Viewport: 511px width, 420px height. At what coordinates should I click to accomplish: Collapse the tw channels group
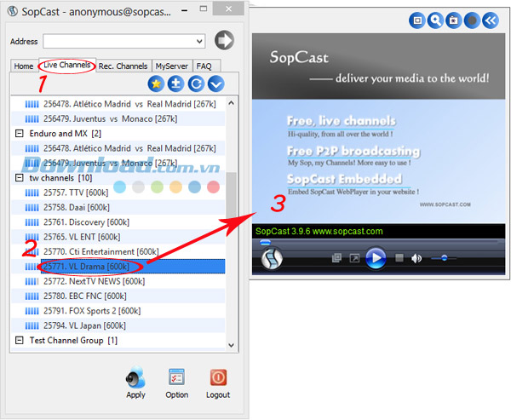(20, 178)
